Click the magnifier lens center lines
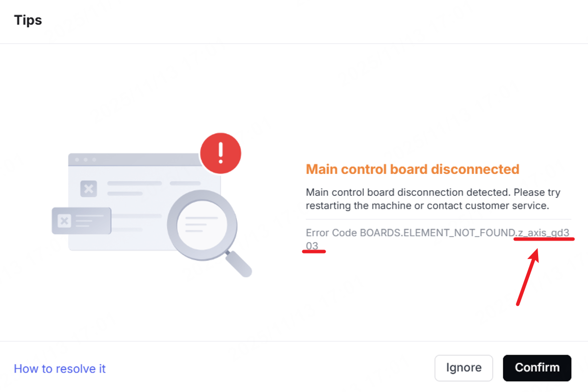The width and height of the screenshot is (588, 392). 201,224
